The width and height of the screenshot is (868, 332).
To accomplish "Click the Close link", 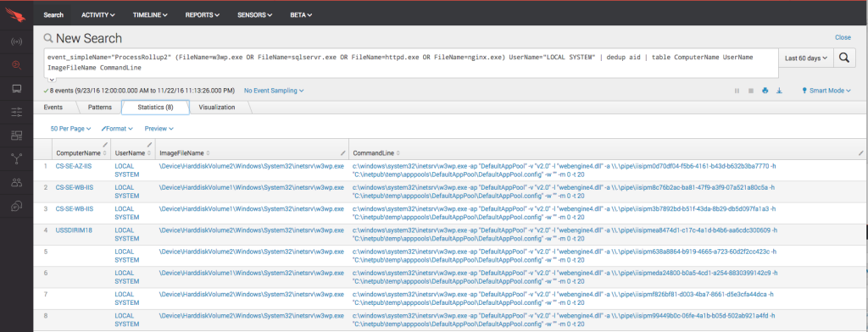I will [x=843, y=37].
